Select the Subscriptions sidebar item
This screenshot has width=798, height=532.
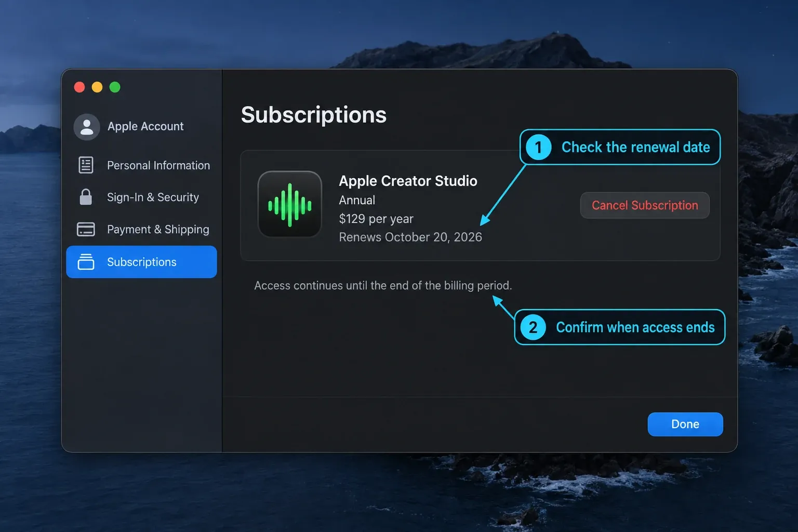141,262
